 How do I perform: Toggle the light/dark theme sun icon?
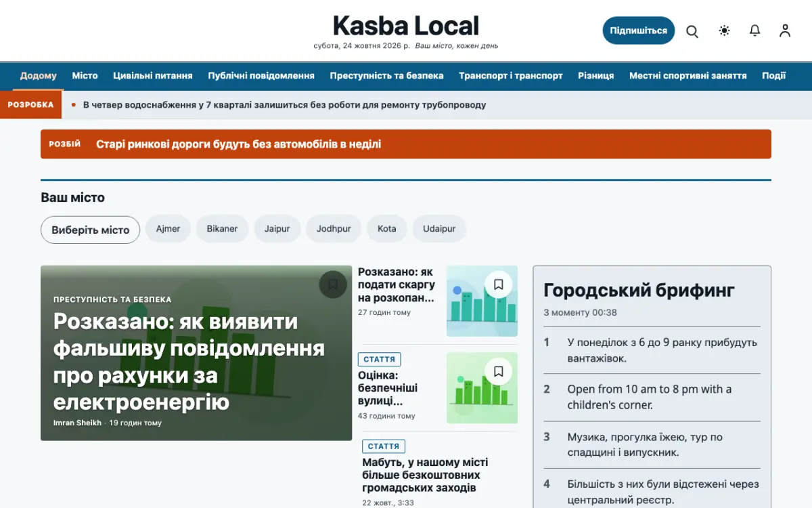(725, 30)
